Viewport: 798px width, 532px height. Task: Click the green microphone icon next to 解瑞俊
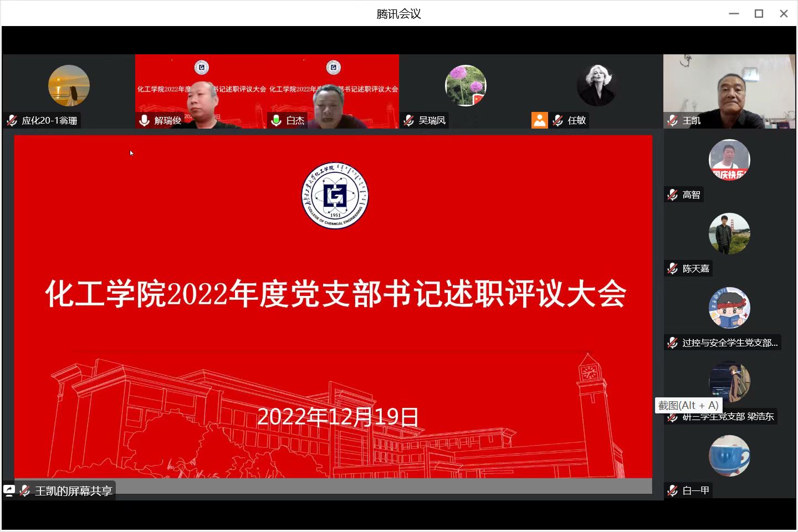(x=144, y=120)
